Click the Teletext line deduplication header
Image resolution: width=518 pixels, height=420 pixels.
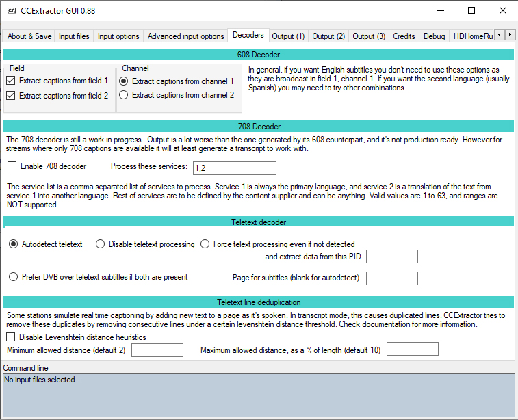259,302
